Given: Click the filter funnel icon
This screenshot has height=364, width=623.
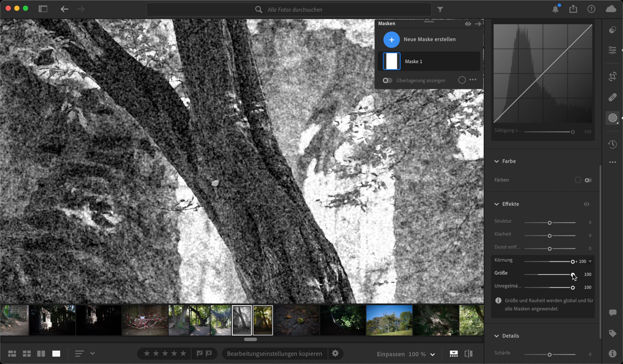Looking at the screenshot, I should 440,9.
